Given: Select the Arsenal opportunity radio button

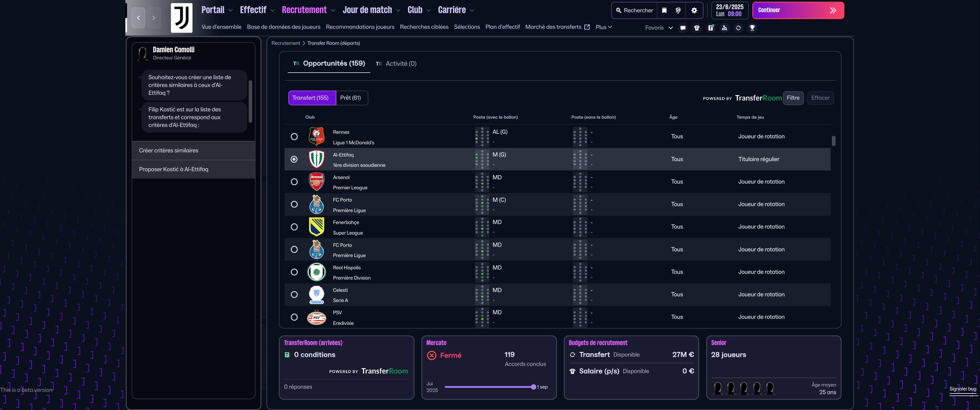Looking at the screenshot, I should (294, 182).
